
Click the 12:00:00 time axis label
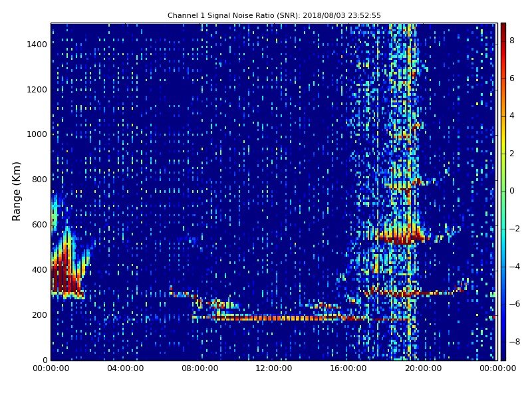[274, 368]
